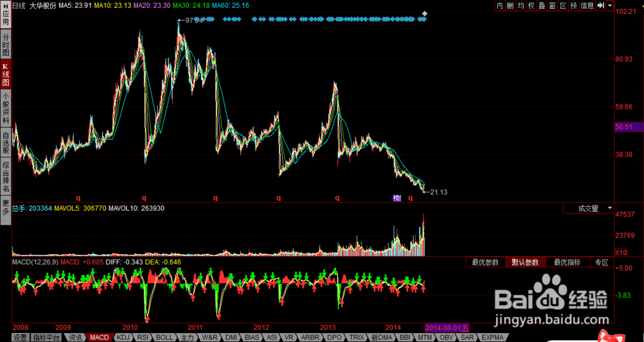Switch to the 分时图 view
Screen dimensions: 644x342
pyautogui.click(x=6, y=45)
